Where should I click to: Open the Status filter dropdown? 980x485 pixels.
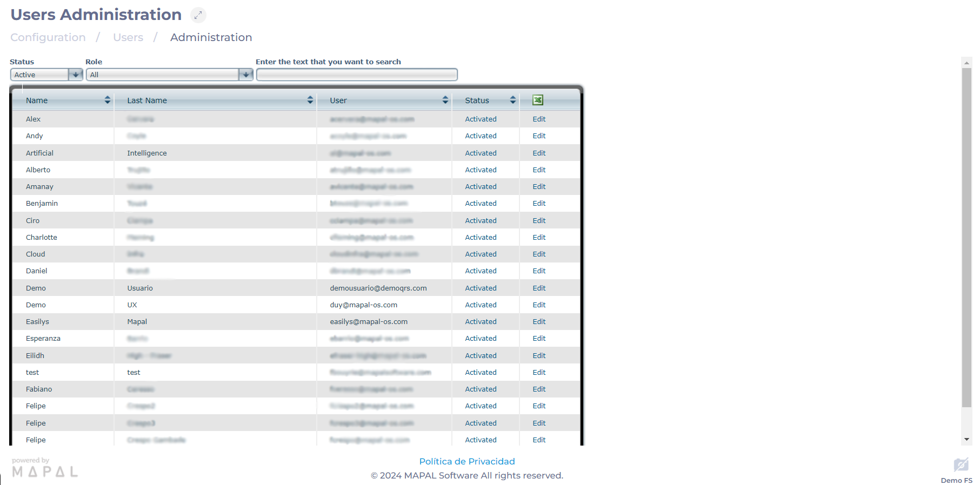point(76,75)
